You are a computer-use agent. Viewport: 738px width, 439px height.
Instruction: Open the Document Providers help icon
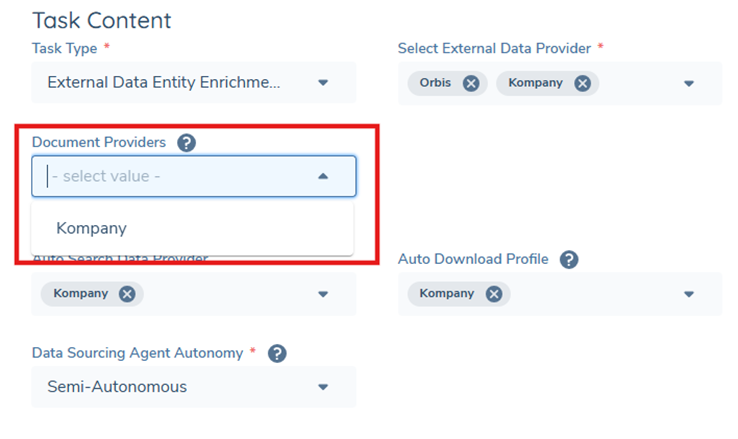point(186,143)
